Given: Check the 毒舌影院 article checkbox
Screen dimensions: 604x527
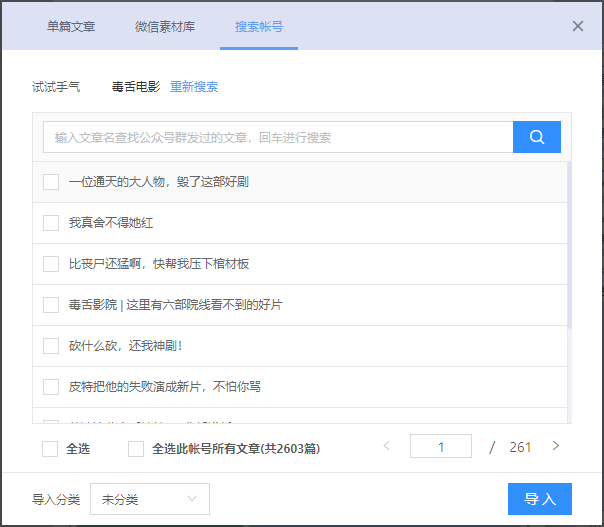Looking at the screenshot, I should point(51,304).
